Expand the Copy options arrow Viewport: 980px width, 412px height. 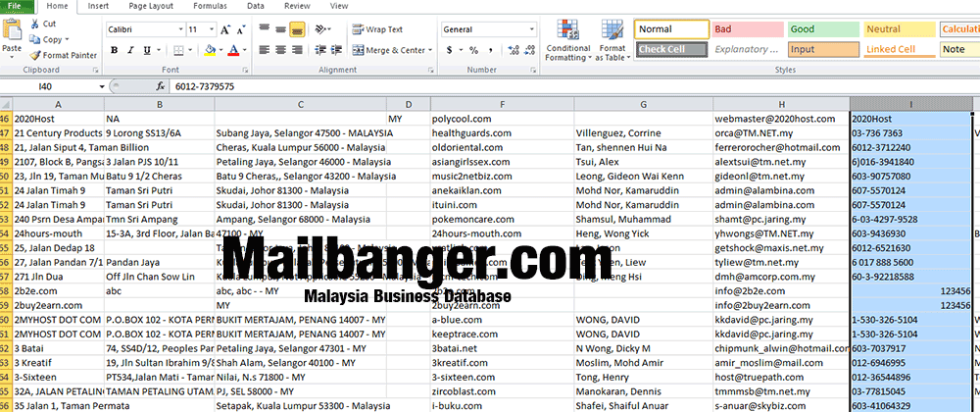[x=67, y=39]
